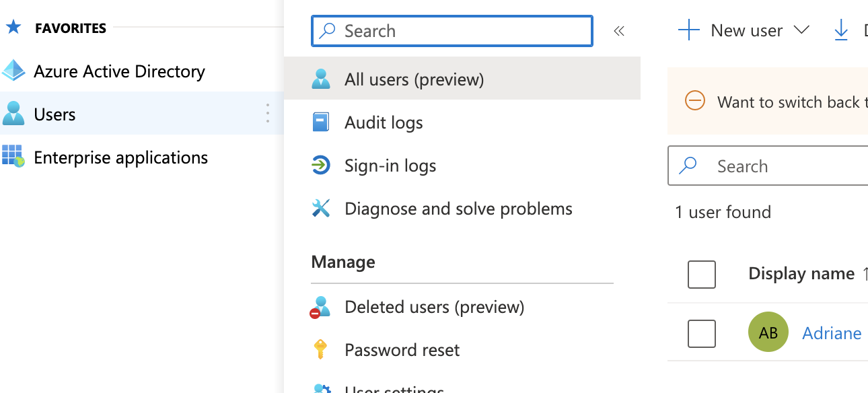
Task: Click the Download icon next to New user
Action: click(x=841, y=30)
